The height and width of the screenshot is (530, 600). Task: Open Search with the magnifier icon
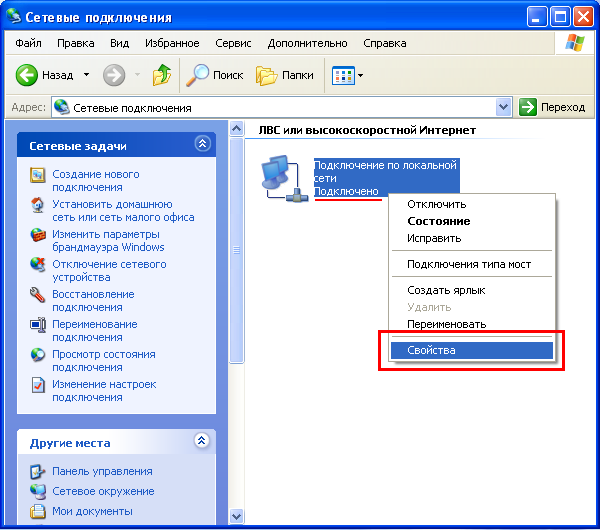click(x=197, y=75)
